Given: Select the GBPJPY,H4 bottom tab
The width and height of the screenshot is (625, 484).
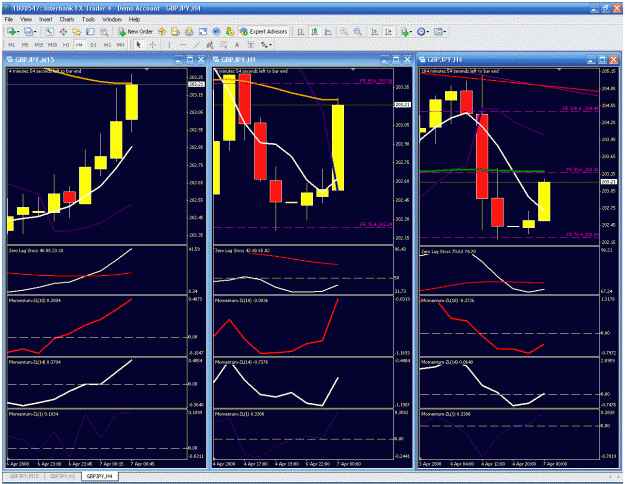Looking at the screenshot, I should point(99,476).
